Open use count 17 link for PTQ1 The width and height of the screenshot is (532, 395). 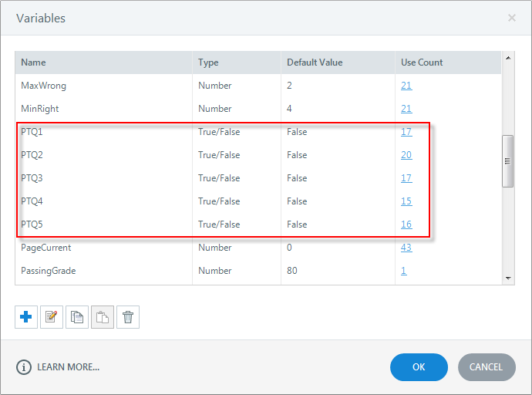[x=406, y=132]
